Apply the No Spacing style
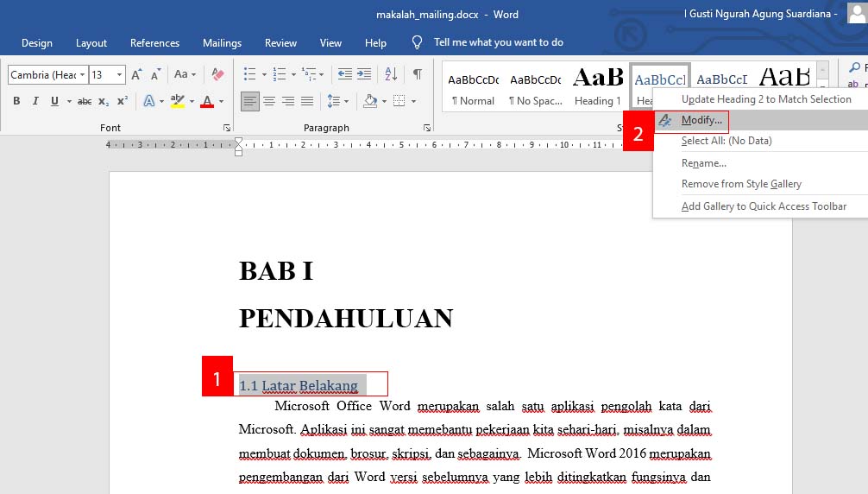This screenshot has height=494, width=868. point(535,87)
